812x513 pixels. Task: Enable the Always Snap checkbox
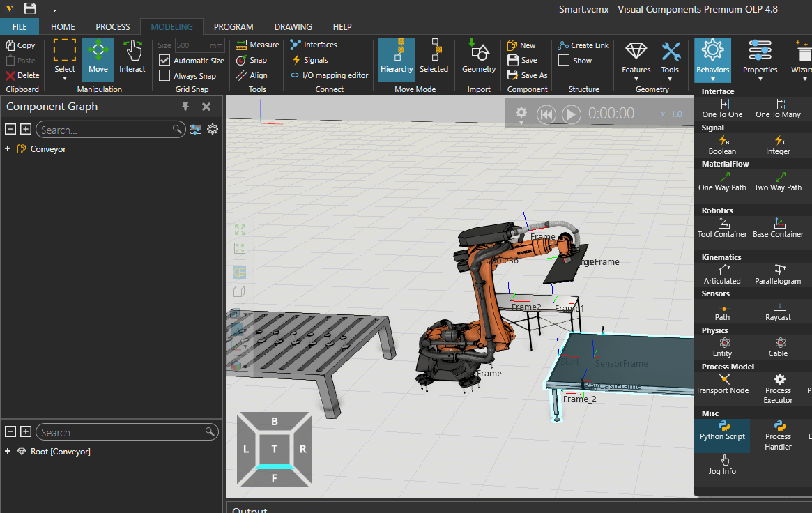[164, 76]
